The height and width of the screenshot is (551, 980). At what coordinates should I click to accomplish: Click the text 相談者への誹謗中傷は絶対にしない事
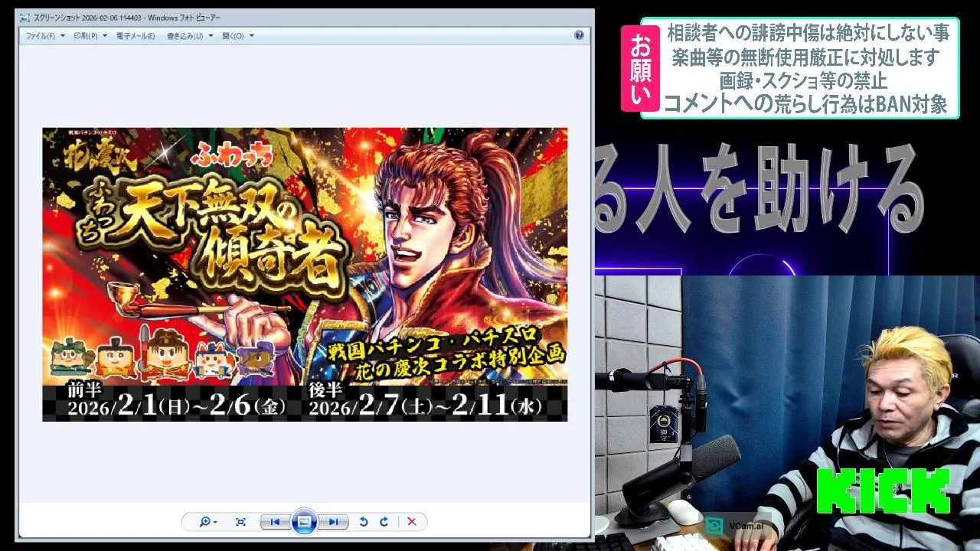pos(808,33)
